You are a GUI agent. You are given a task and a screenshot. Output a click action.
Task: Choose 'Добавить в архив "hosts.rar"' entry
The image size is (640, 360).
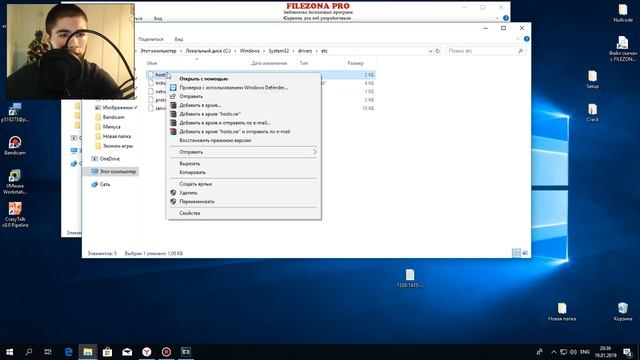[210, 114]
